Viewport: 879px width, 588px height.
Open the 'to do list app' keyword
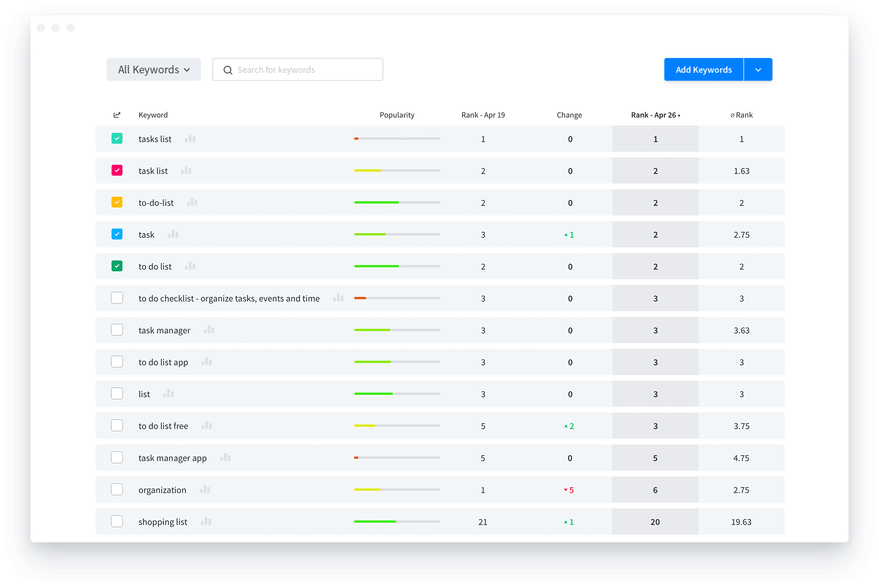click(x=163, y=362)
